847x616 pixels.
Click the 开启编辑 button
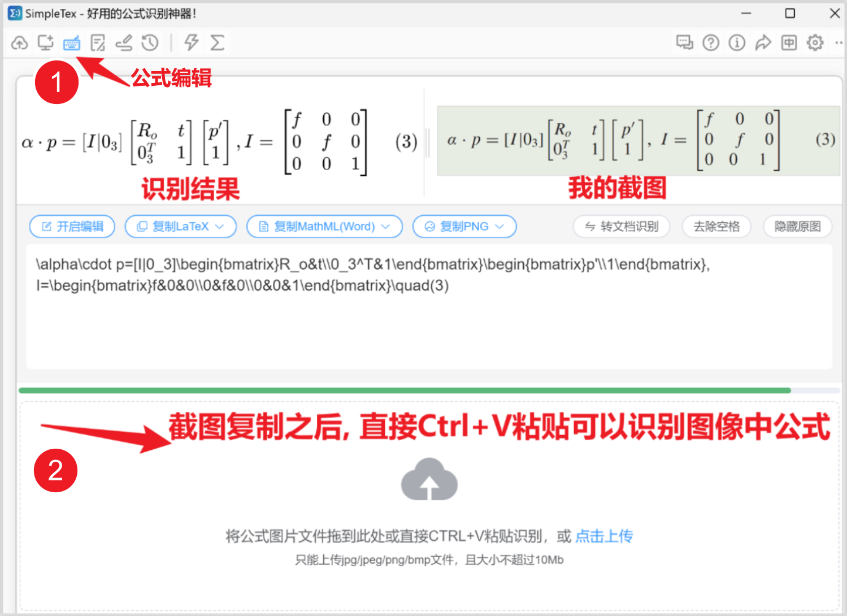pyautogui.click(x=72, y=227)
